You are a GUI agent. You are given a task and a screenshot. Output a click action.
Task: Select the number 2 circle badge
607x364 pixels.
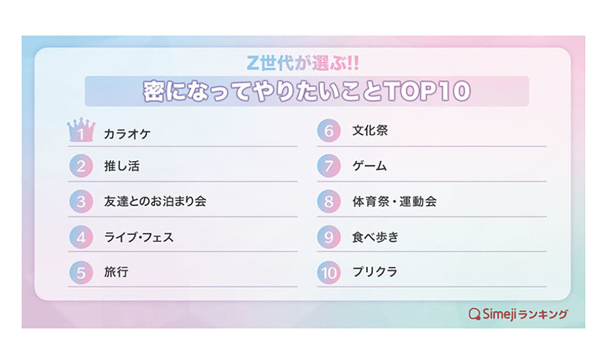pos(81,166)
